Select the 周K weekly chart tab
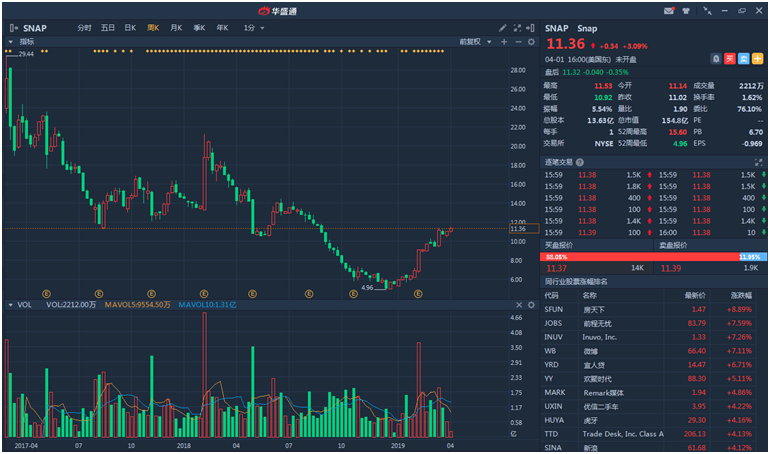The height and width of the screenshot is (454, 770). (153, 28)
